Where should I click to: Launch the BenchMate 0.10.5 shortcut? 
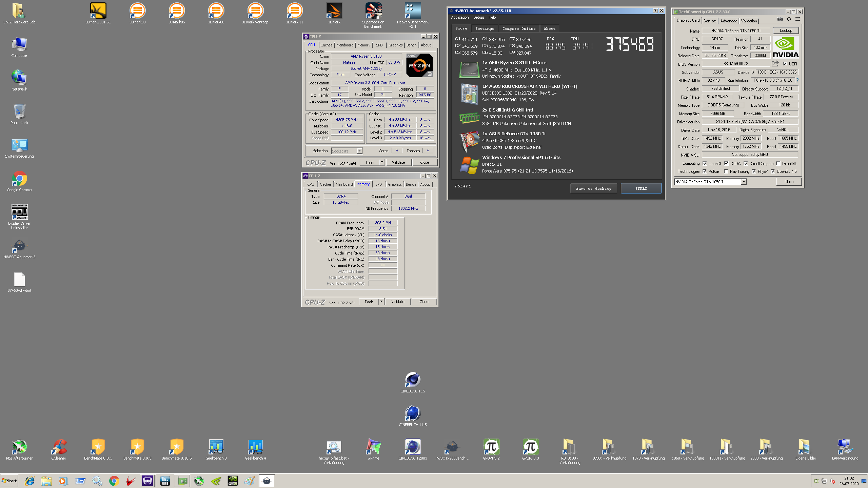(177, 450)
